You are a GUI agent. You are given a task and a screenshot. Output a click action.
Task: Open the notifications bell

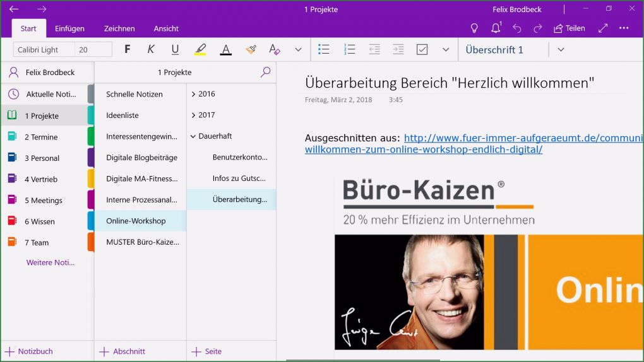[x=496, y=28]
